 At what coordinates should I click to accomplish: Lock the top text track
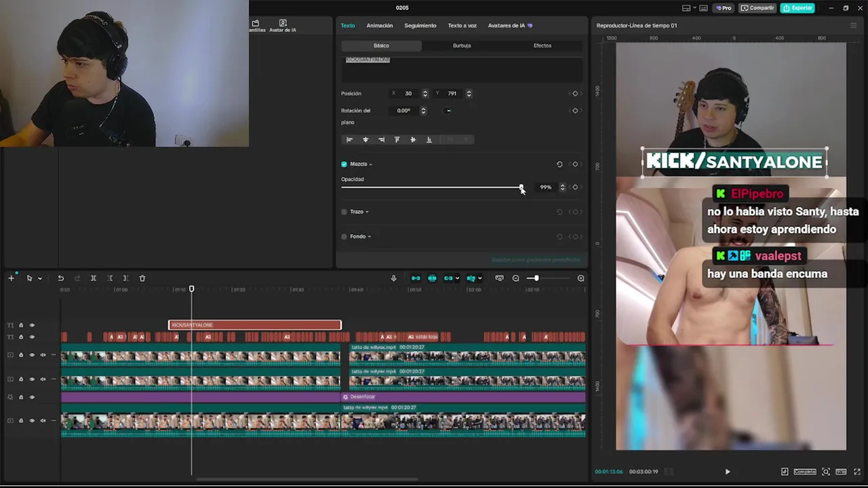pos(21,325)
